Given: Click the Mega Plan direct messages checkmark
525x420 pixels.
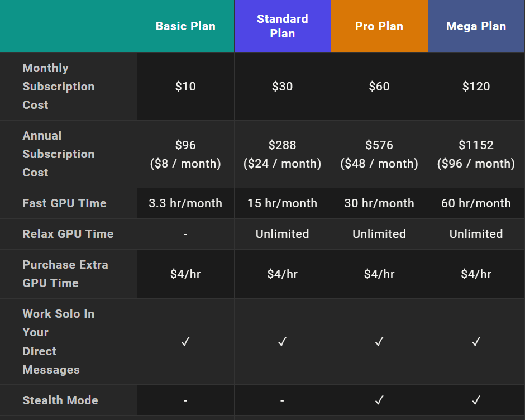Looking at the screenshot, I should pos(476,342).
